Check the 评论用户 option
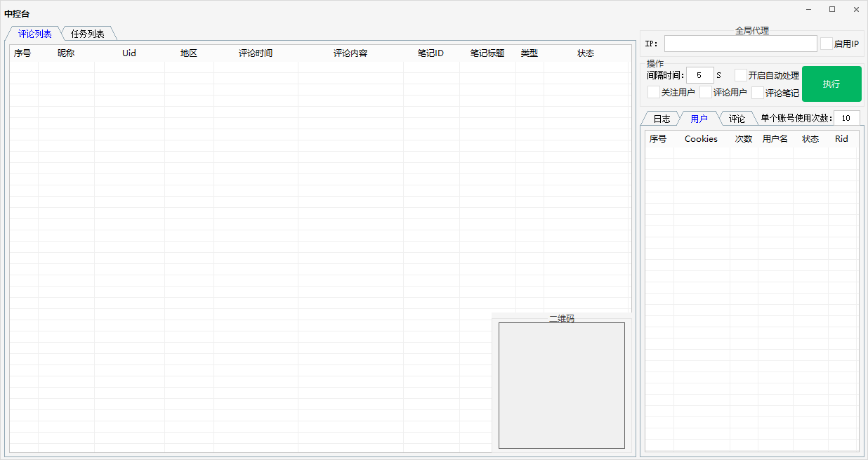The image size is (868, 460). pyautogui.click(x=706, y=92)
